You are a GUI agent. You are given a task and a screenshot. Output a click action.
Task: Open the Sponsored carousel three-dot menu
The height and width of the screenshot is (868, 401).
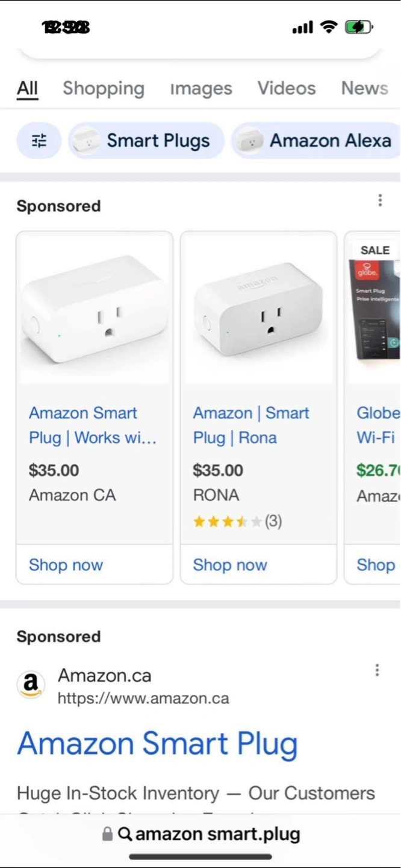(x=380, y=200)
